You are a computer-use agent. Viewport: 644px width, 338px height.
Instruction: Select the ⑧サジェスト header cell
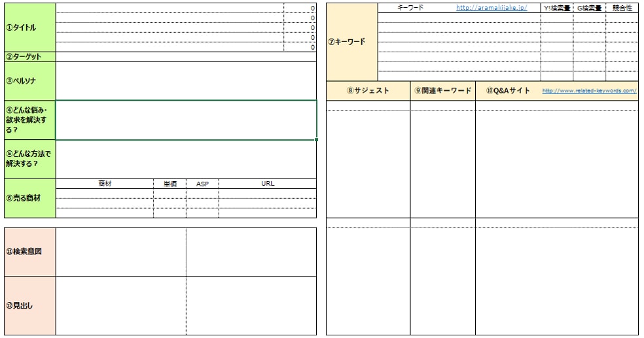368,91
